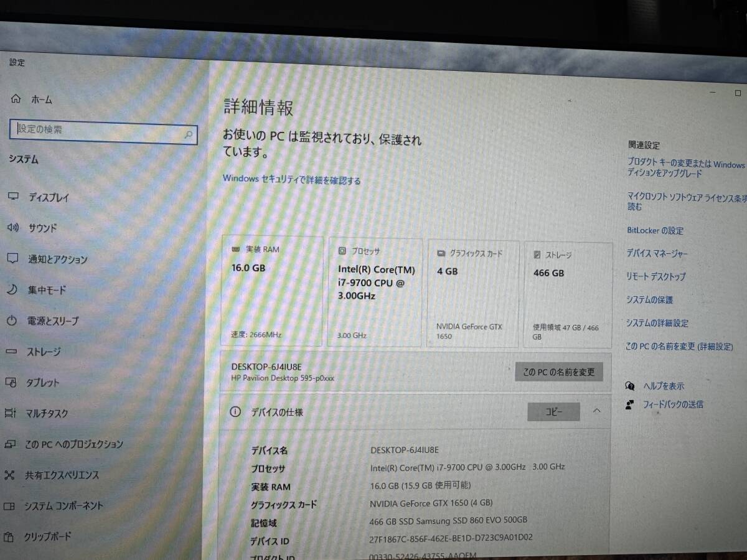The width and height of the screenshot is (747, 560).
Task: Open the product key change link
Action: coord(686,168)
